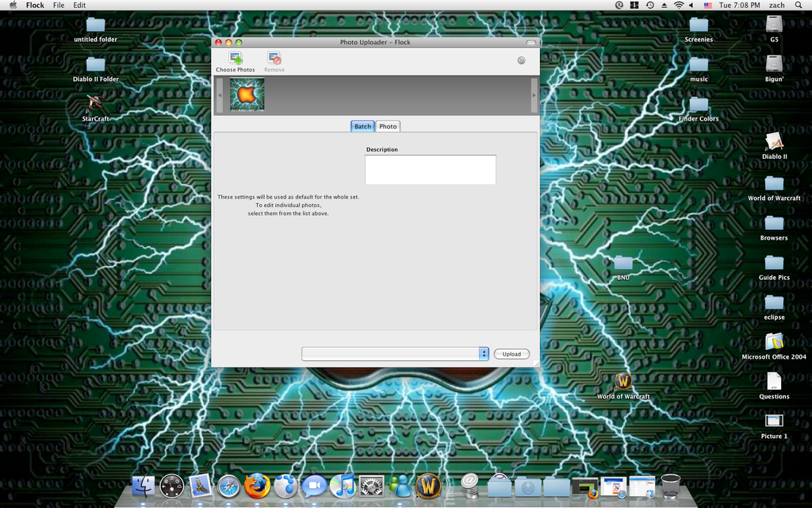Open the Edit menu
Viewport: 812px width, 508px height.
(79, 6)
